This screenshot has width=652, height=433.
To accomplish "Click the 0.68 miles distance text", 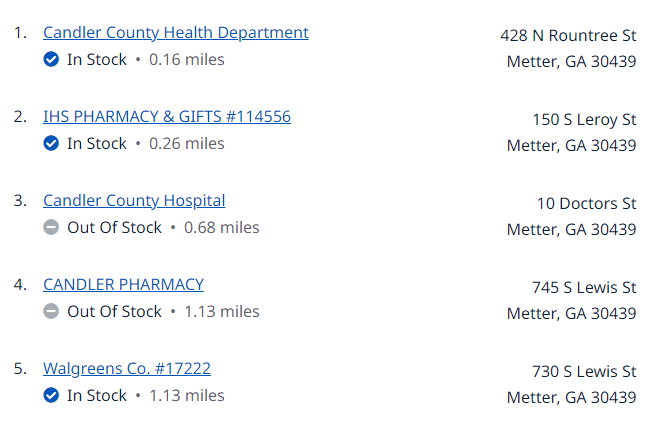I will point(222,228).
